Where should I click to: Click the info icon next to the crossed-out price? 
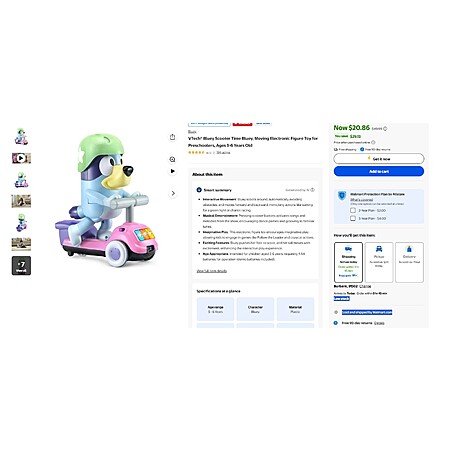(x=385, y=129)
